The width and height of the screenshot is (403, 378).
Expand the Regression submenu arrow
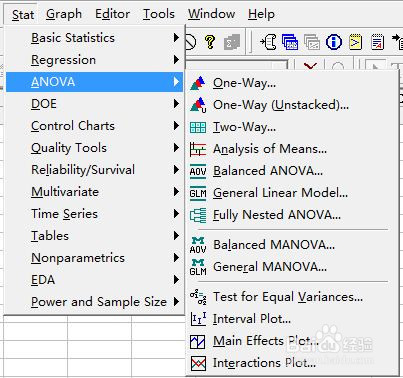pos(176,60)
